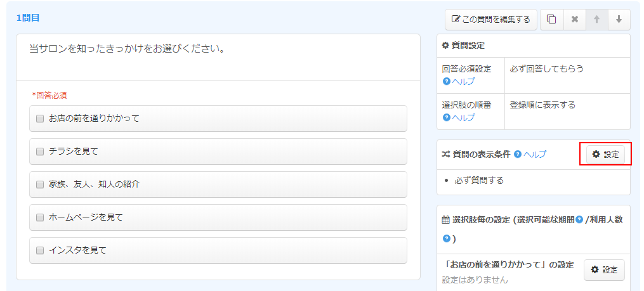Open 設定 for 質問の表示条件
This screenshot has height=291, width=644.
[605, 155]
